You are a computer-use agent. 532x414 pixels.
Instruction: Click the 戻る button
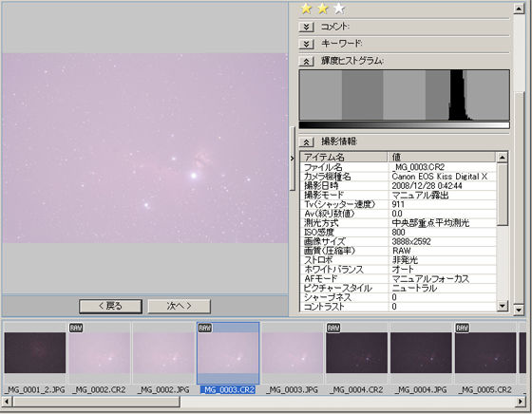pos(110,306)
